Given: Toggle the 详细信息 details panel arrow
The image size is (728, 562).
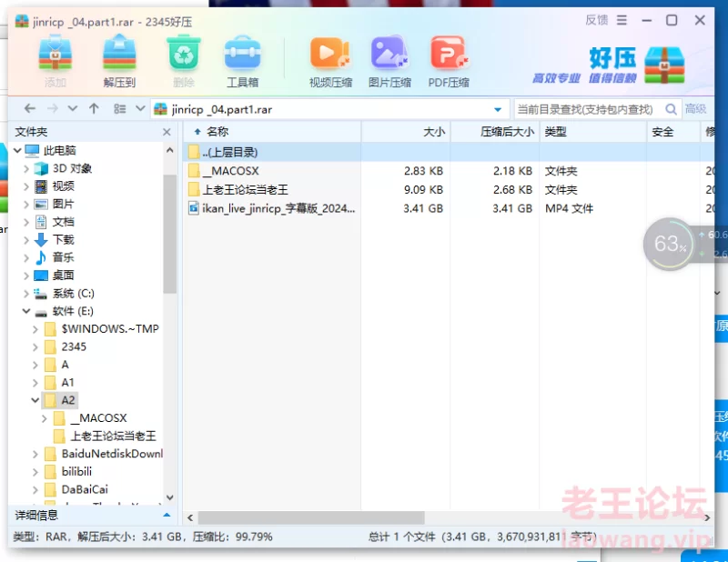Looking at the screenshot, I should (167, 515).
